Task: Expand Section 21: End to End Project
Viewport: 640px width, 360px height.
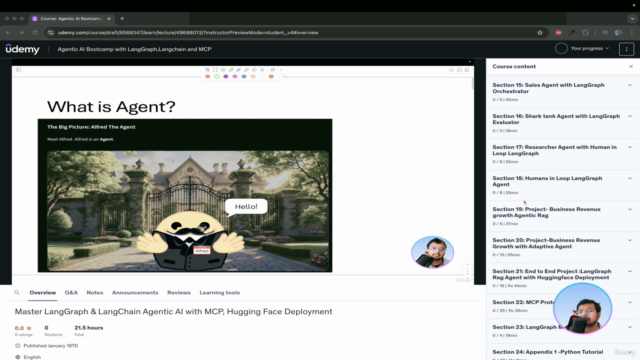Action: (630, 271)
